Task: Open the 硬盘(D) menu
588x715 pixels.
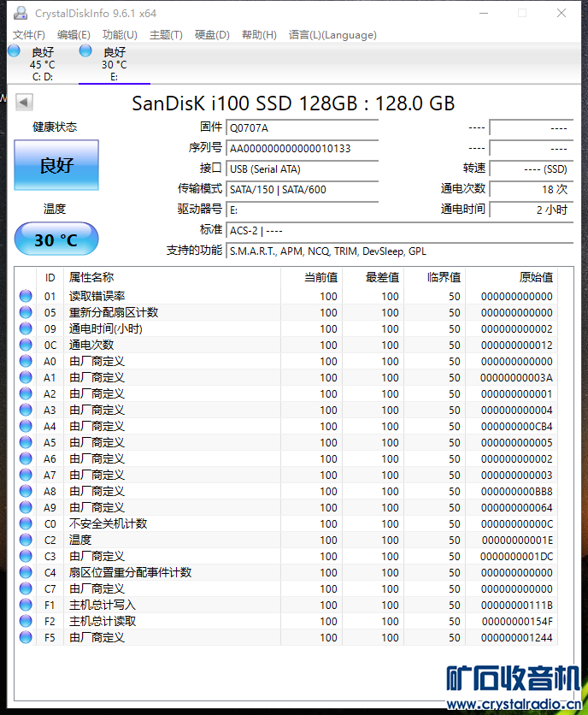Action: tap(212, 35)
